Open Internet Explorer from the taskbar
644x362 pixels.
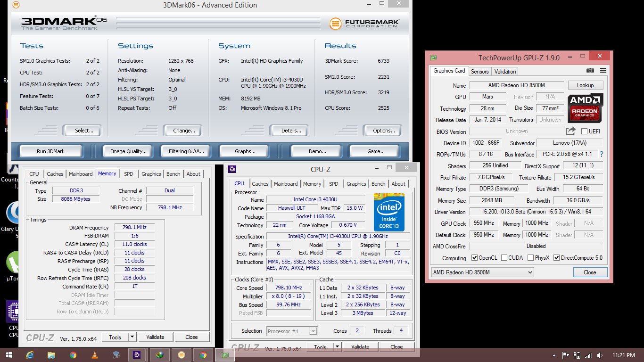pos(30,355)
